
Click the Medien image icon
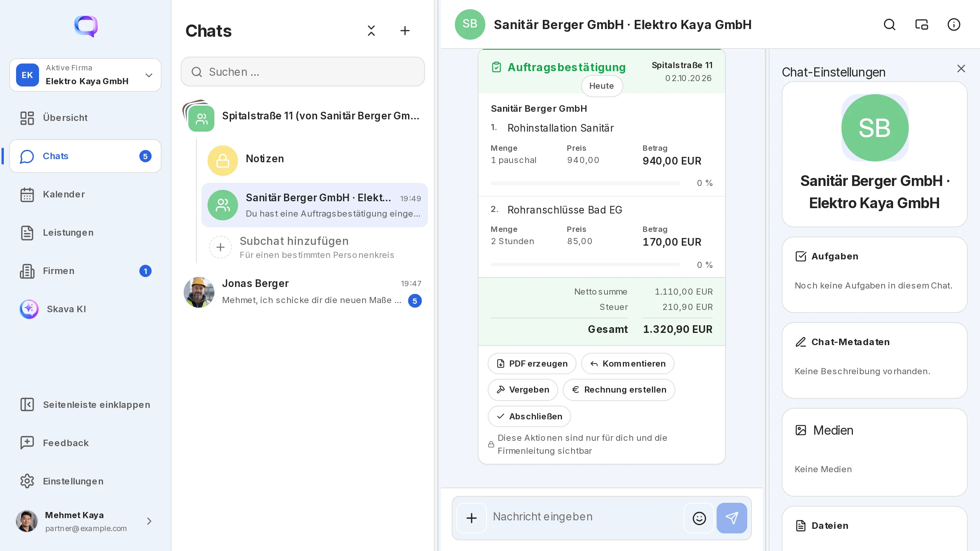801,430
